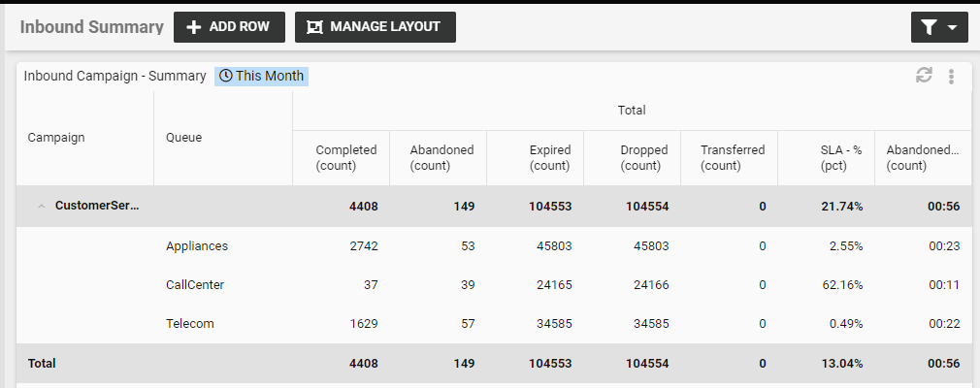This screenshot has height=388, width=980.
Task: Select the CallCenter queue row
Action: click(x=494, y=285)
